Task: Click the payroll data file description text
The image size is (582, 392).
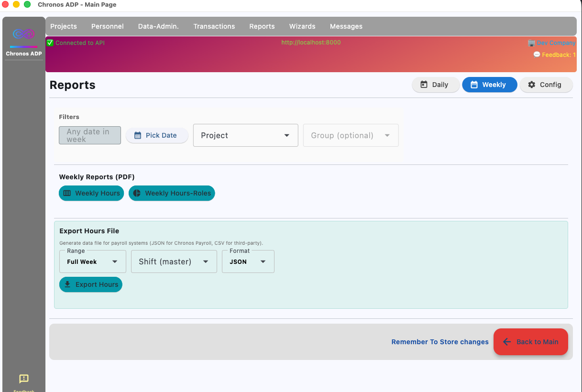Action: 161,243
